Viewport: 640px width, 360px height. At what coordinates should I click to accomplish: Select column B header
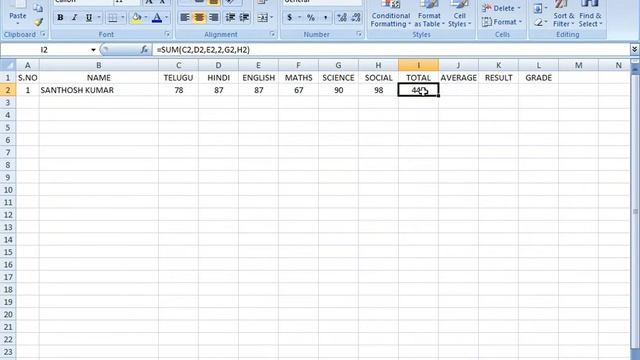99,65
